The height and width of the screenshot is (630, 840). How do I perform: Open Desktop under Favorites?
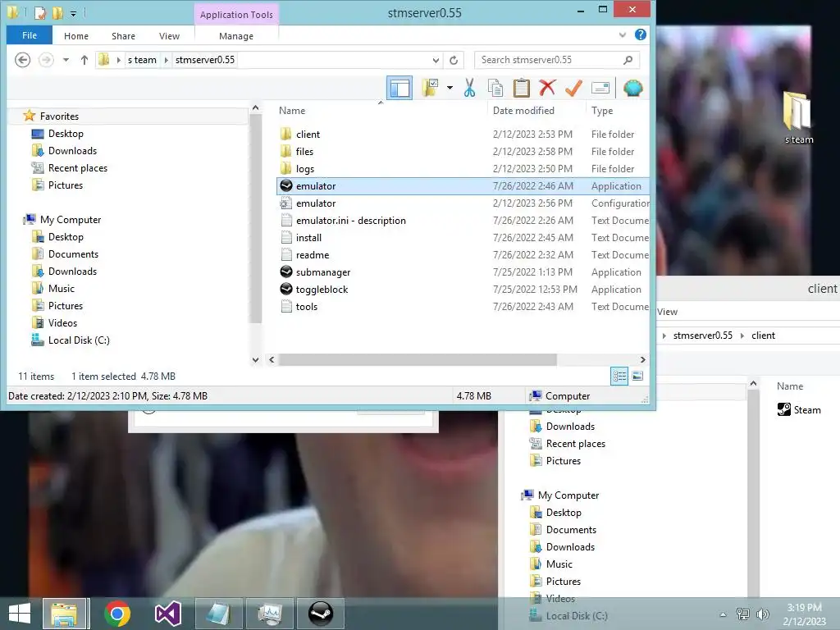click(x=66, y=134)
